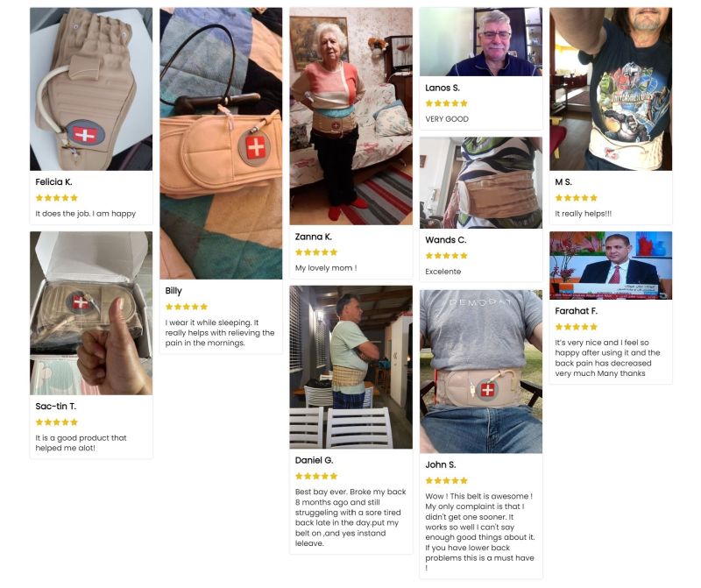The height and width of the screenshot is (588, 701).
Task: Open M S.'s review photo
Action: click(x=611, y=89)
